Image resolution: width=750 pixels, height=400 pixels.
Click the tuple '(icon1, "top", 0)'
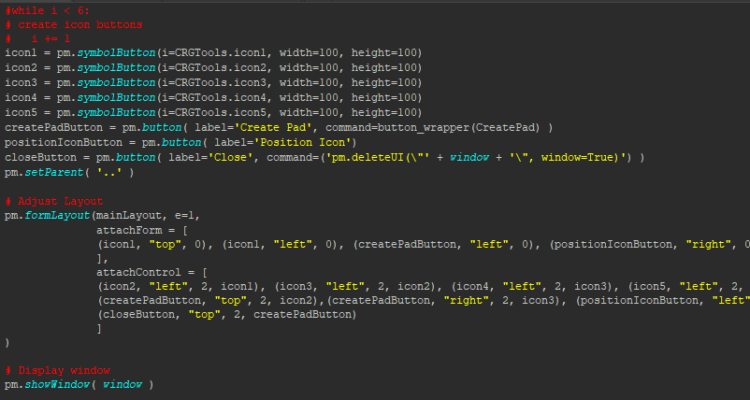click(x=152, y=244)
